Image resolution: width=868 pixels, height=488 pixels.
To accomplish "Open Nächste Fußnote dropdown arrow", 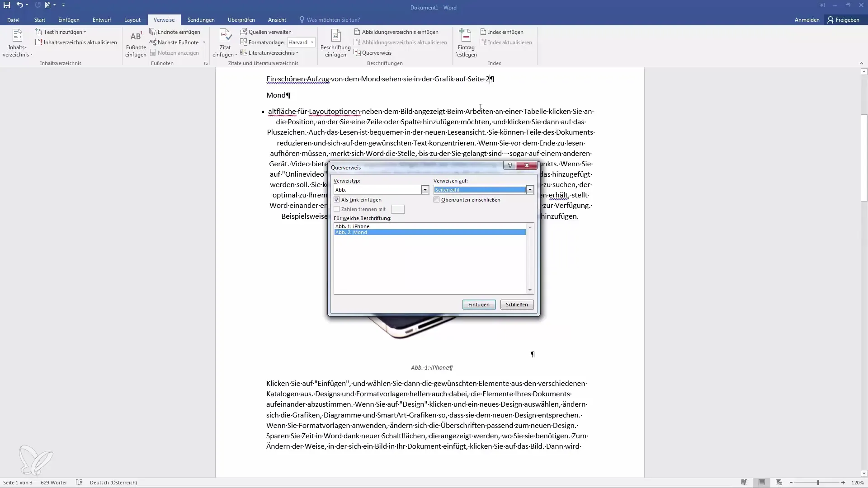I will pyautogui.click(x=204, y=42).
